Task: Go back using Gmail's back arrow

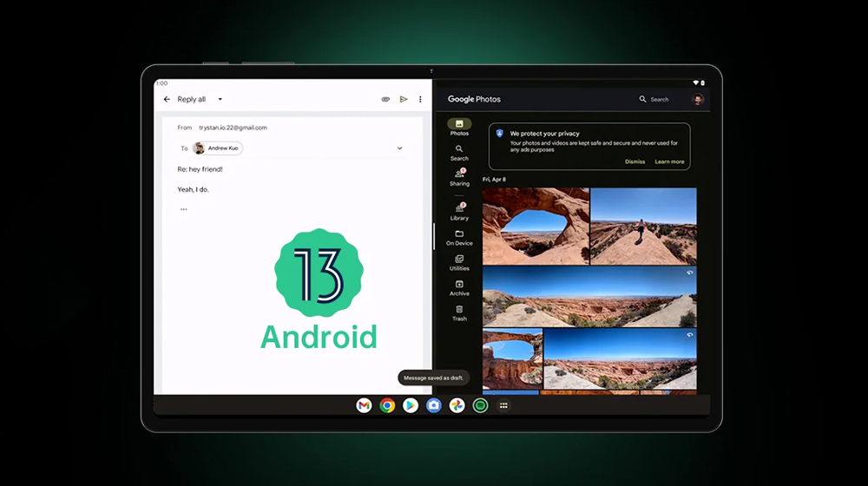Action: (167, 99)
